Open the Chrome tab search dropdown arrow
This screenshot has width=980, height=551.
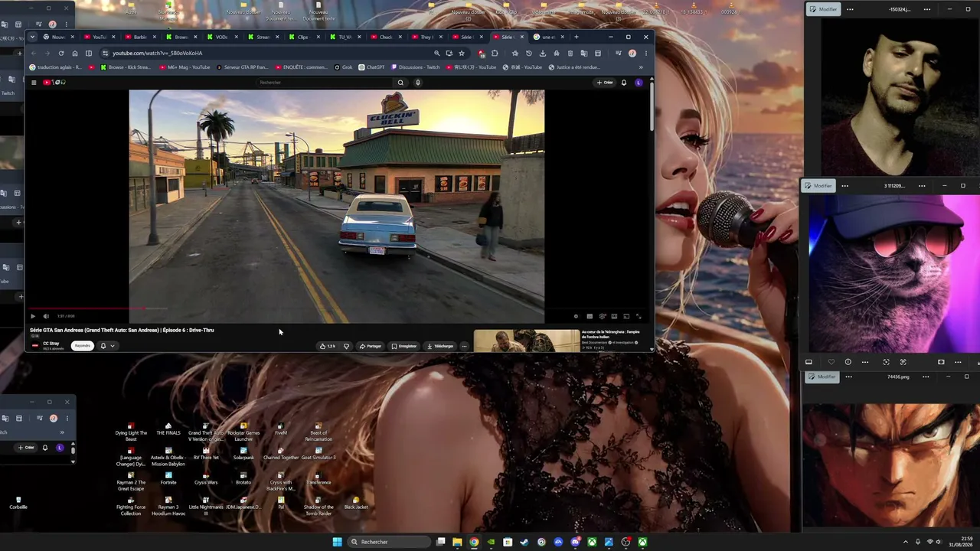[32, 37]
